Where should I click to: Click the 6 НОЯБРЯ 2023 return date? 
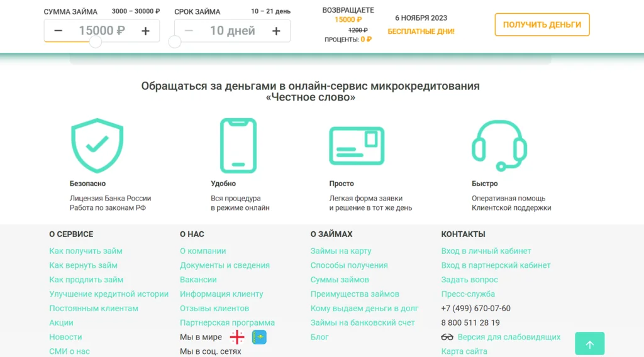click(x=421, y=18)
